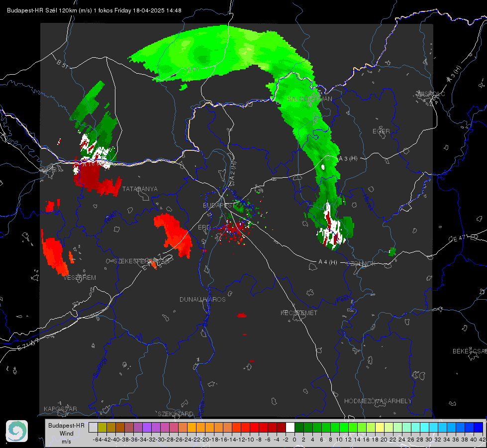Click the light gray first swatch in wind legend
Viewport: 487px width, 448px height.
93,427
